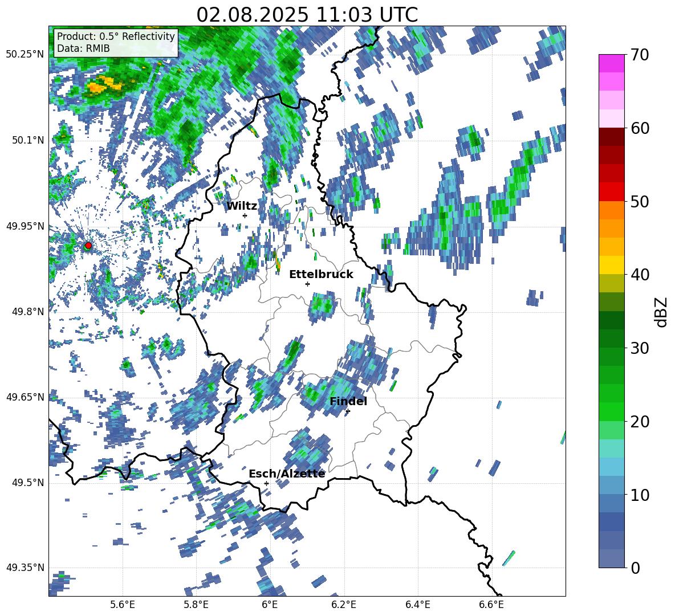Click the 70 value on the colorbar
This screenshot has width=675, height=616.
click(x=640, y=55)
